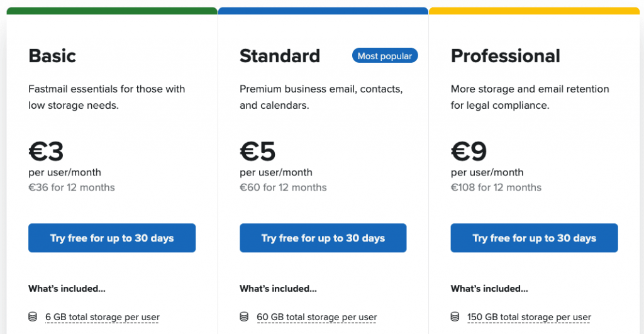Select the Basic plan heading
The width and height of the screenshot is (644, 334).
[x=52, y=56]
